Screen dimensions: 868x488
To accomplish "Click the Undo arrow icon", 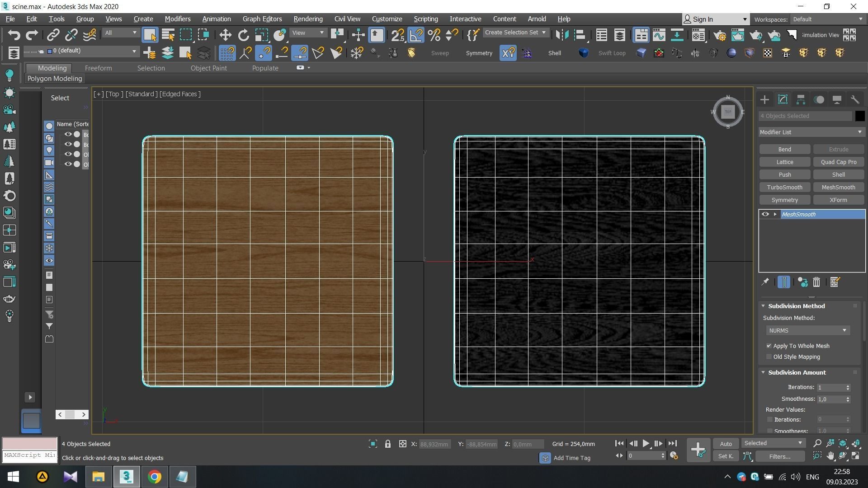I will pyautogui.click(x=14, y=35).
